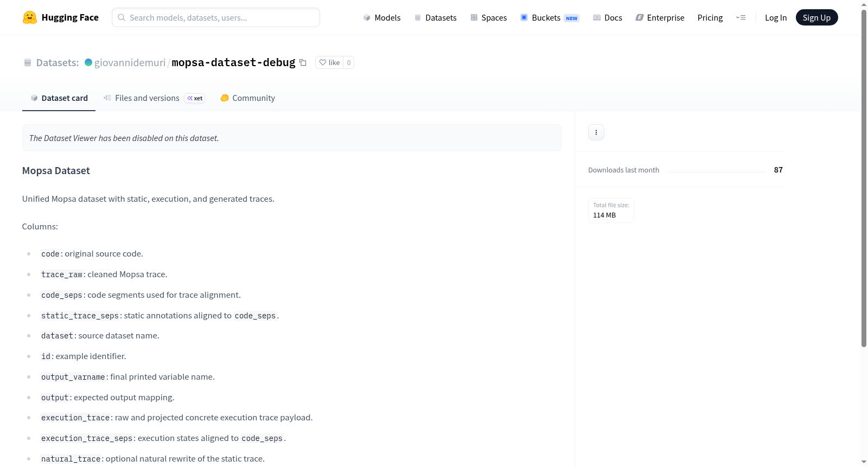Click the 'natural_trace' column entry
Viewport: 868px width, 467px height.
coord(153,459)
